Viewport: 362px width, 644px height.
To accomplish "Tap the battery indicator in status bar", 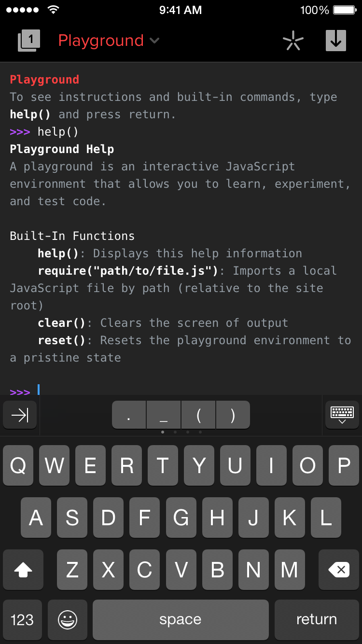I will (x=345, y=10).
